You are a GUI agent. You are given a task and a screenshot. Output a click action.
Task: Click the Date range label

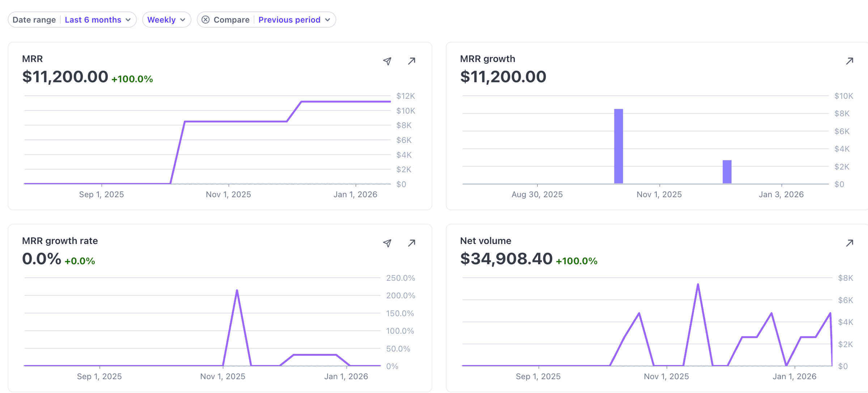(x=34, y=20)
